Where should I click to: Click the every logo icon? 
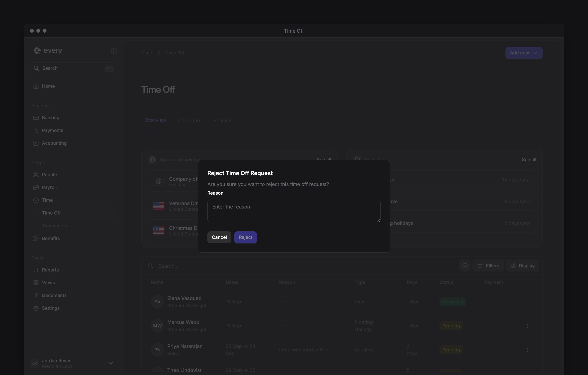click(37, 51)
